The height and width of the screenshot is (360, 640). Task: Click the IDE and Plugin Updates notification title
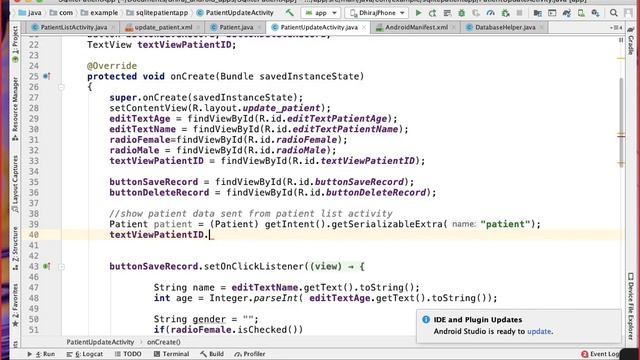pyautogui.click(x=478, y=320)
